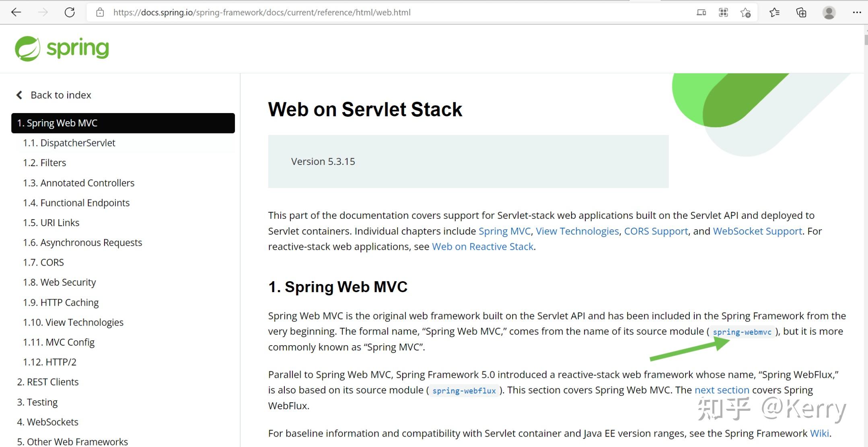Click inside the address bar
868x447 pixels.
261,12
